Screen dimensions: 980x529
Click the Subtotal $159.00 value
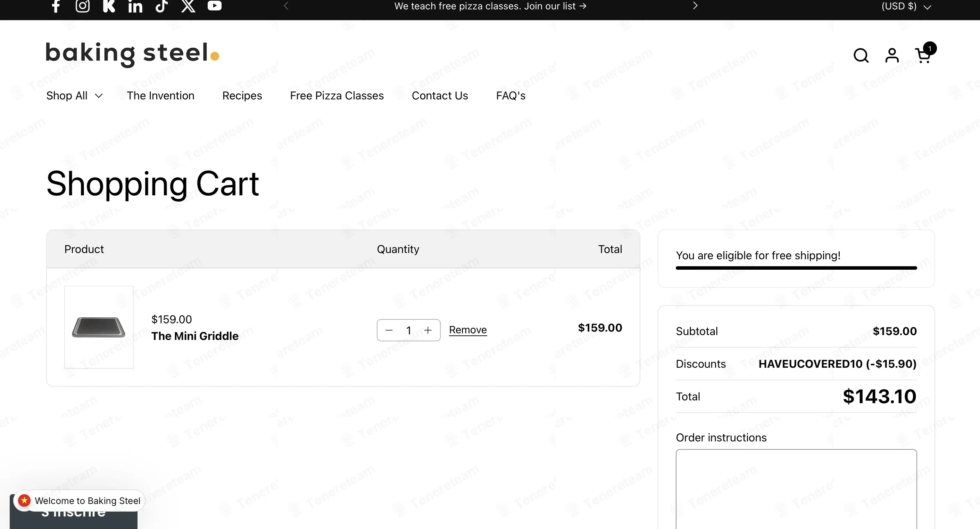click(x=895, y=331)
